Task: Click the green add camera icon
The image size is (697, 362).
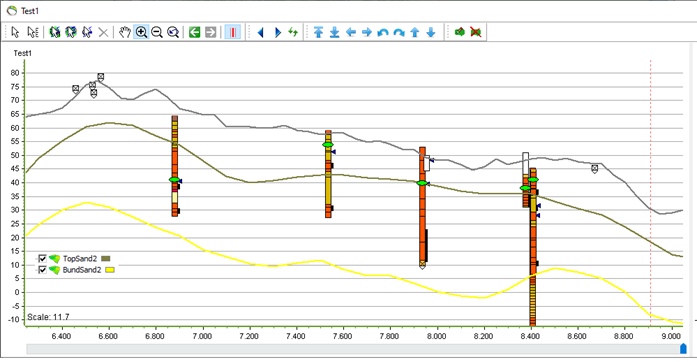Action: 460,32
